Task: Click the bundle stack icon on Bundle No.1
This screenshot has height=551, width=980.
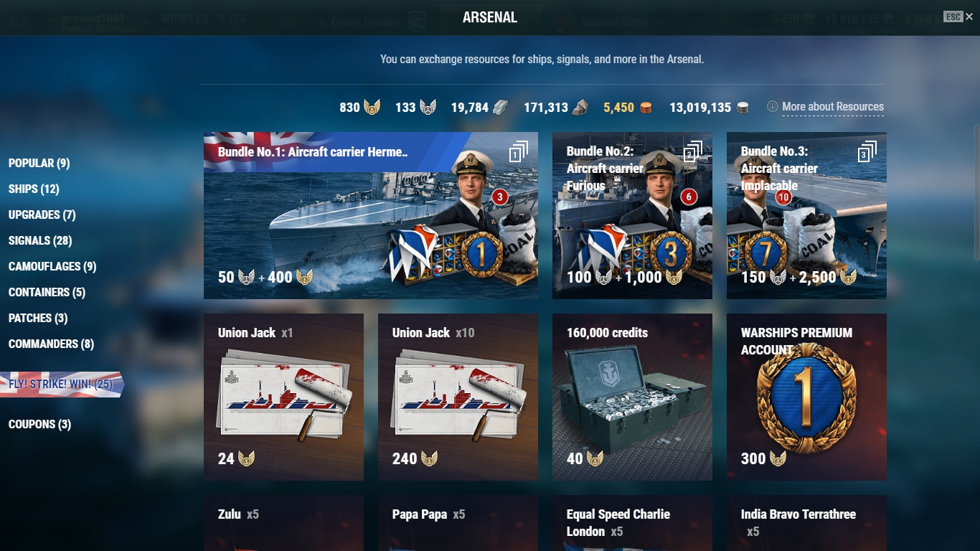Action: pos(519,152)
